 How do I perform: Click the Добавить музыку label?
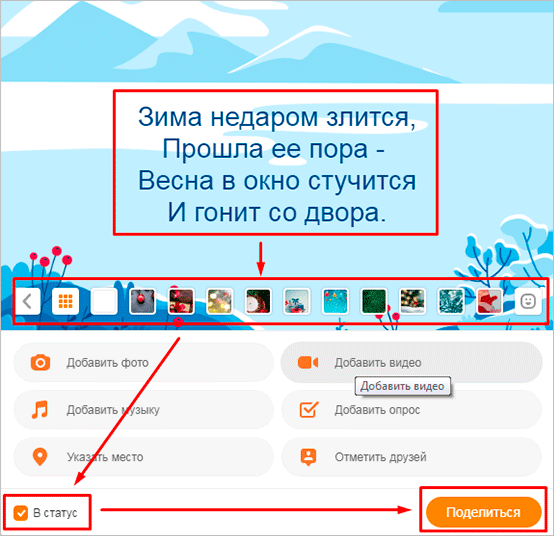[113, 410]
